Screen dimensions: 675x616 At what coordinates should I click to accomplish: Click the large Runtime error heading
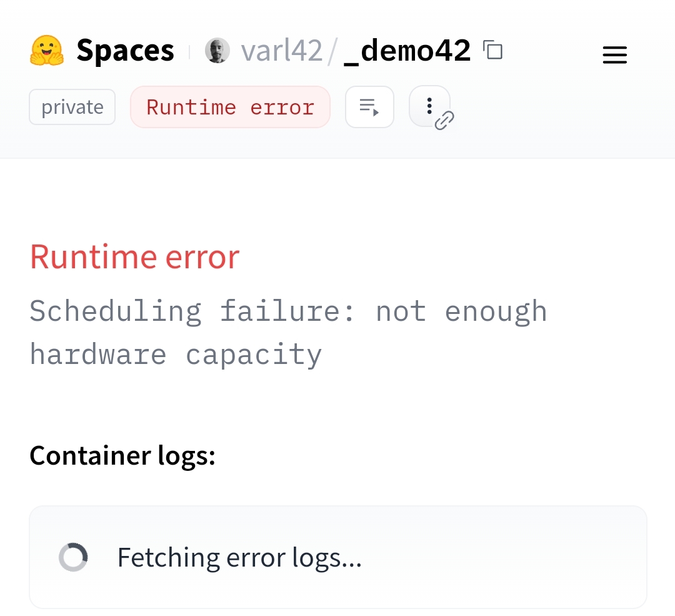click(135, 256)
